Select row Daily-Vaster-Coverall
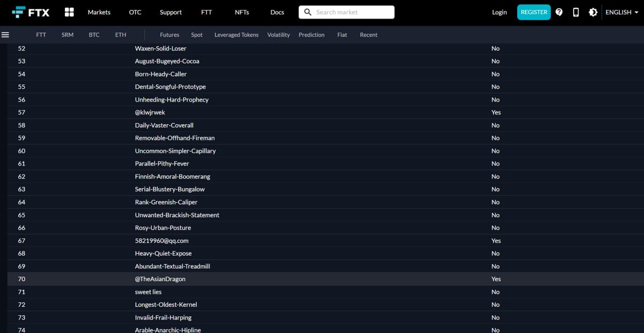Viewport: 644px width, 333px height. point(326,125)
